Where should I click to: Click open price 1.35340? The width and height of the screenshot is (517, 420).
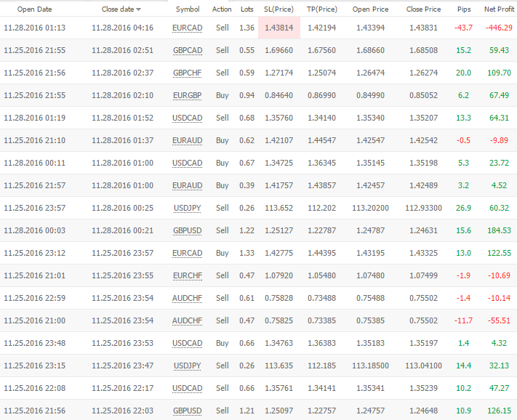tap(370, 118)
